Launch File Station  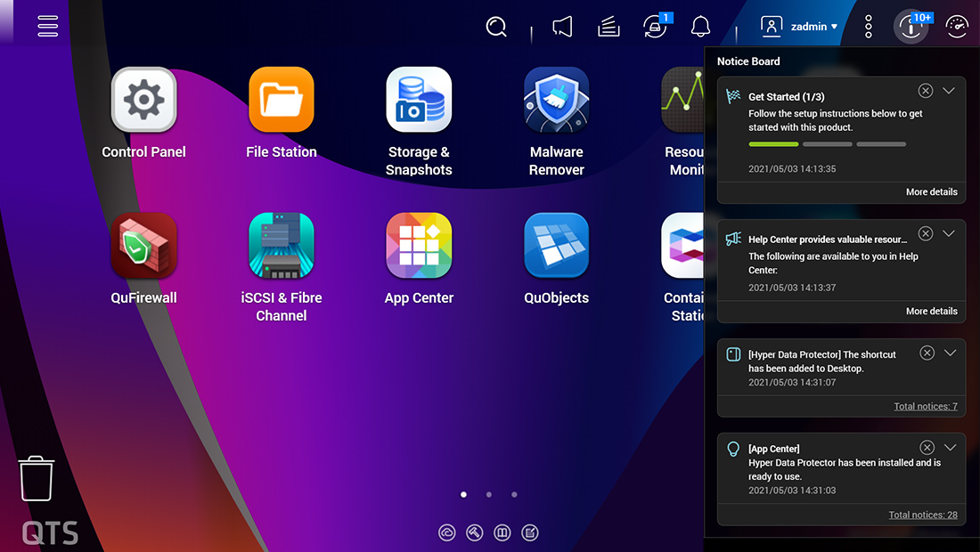click(x=281, y=100)
